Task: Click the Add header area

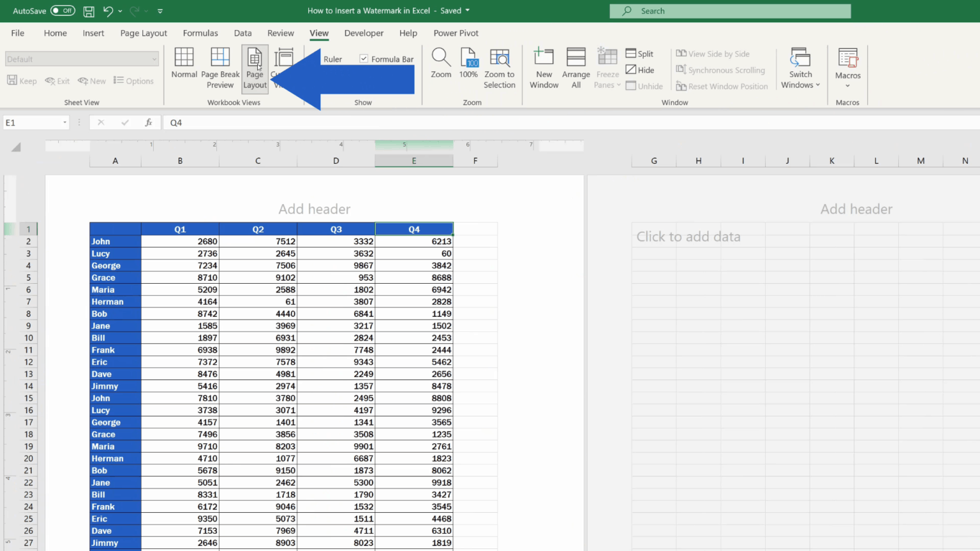Action: click(314, 209)
